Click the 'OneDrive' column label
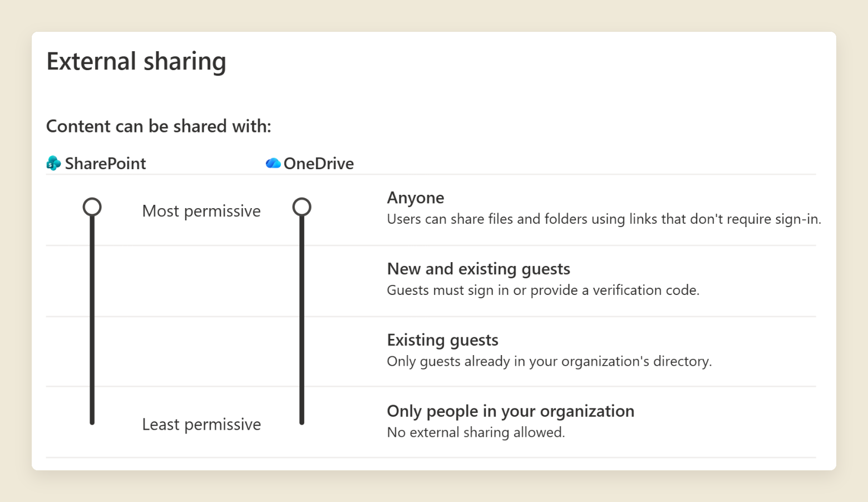868x502 pixels. [x=319, y=163]
